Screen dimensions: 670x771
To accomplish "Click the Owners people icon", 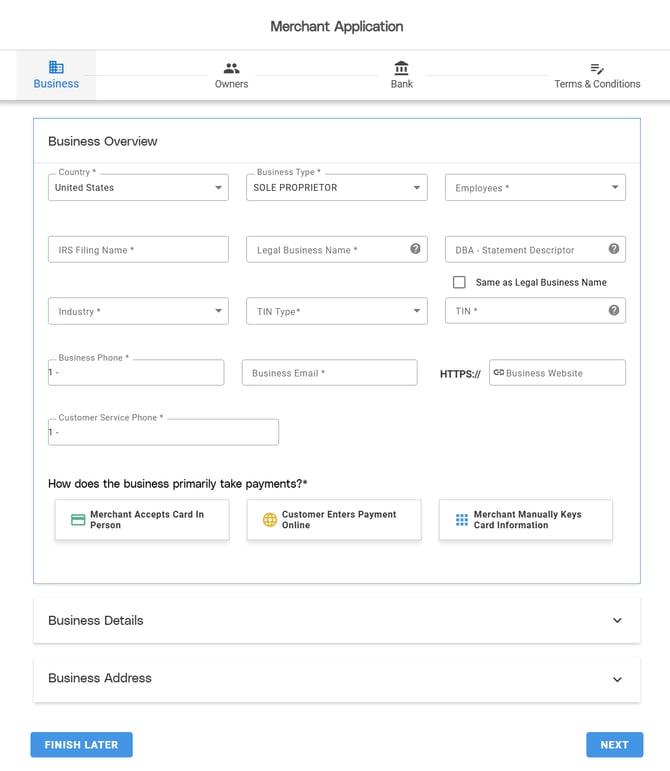I will (x=231, y=68).
